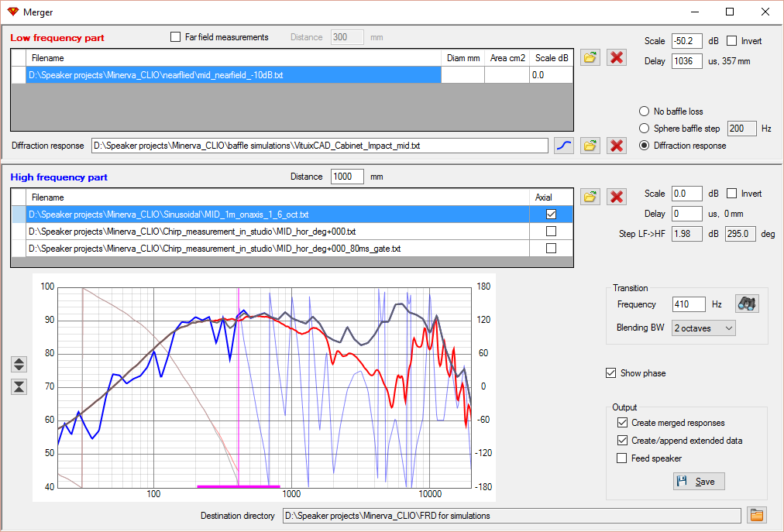Click chart vertical compress arrows icon
The image size is (784, 532).
pos(19,386)
